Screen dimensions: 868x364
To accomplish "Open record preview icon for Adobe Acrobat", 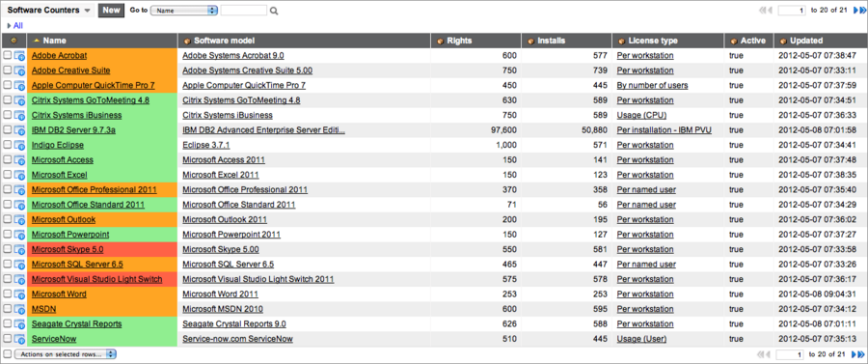I will [x=19, y=56].
